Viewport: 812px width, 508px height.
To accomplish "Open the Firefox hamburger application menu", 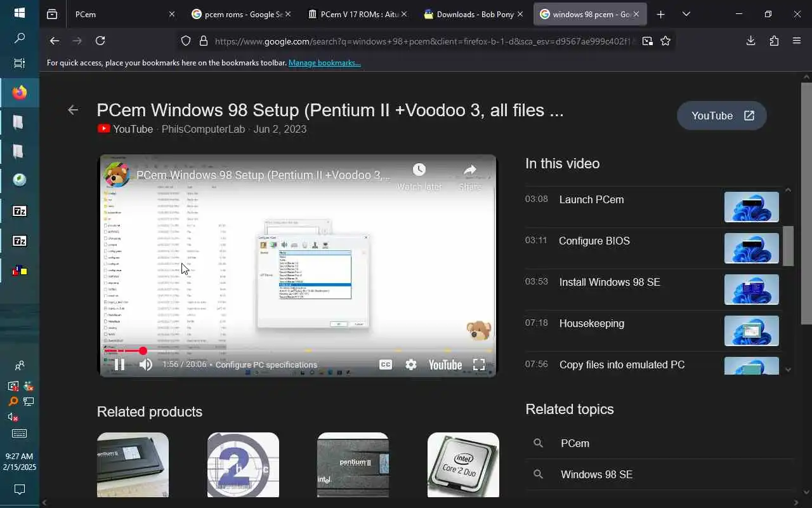I will point(797,41).
